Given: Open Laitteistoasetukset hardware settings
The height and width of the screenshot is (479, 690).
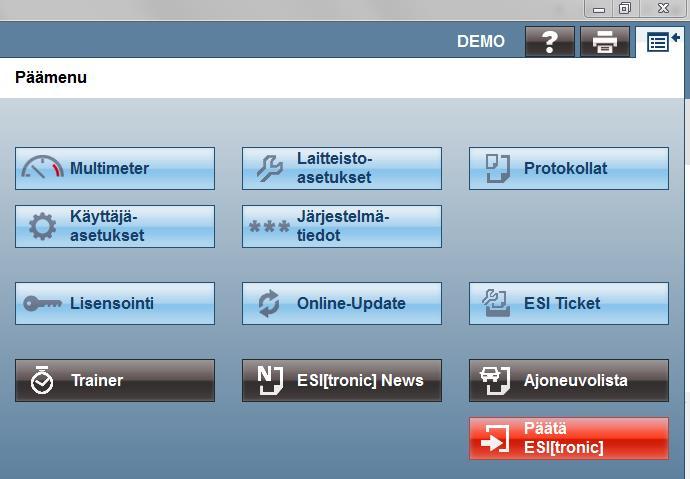Looking at the screenshot, I should (x=342, y=168).
